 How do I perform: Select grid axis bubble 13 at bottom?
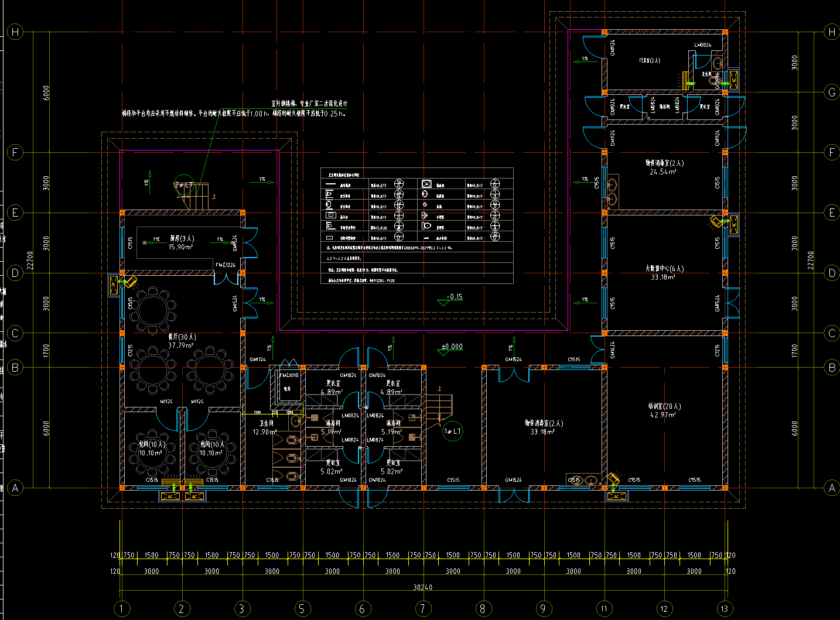(x=725, y=609)
